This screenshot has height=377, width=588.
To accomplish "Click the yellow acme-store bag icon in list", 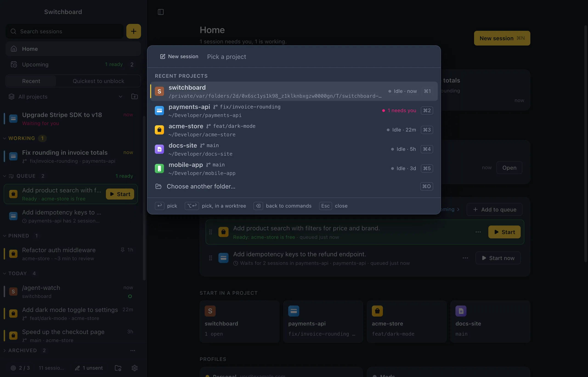I will coord(159,130).
